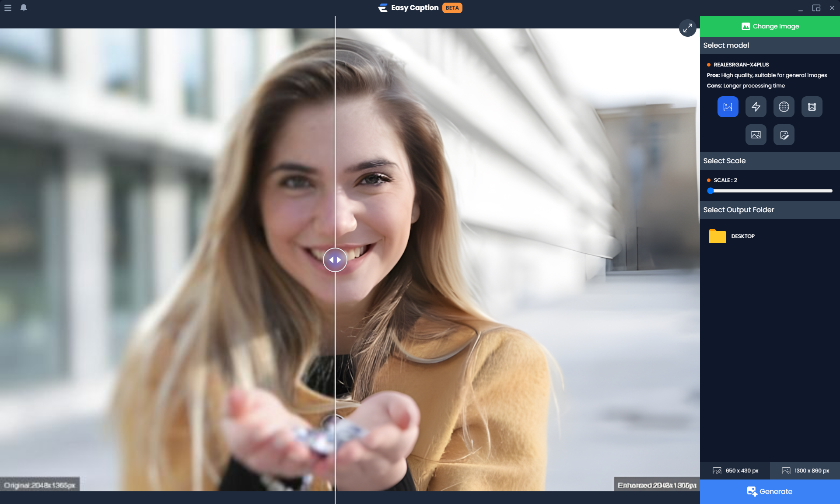Click the Select Output Folder header
This screenshot has height=504, width=840.
770,210
